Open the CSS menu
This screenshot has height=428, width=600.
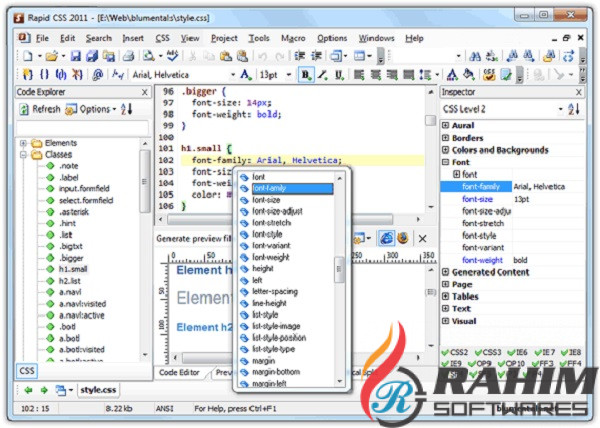[x=162, y=38]
